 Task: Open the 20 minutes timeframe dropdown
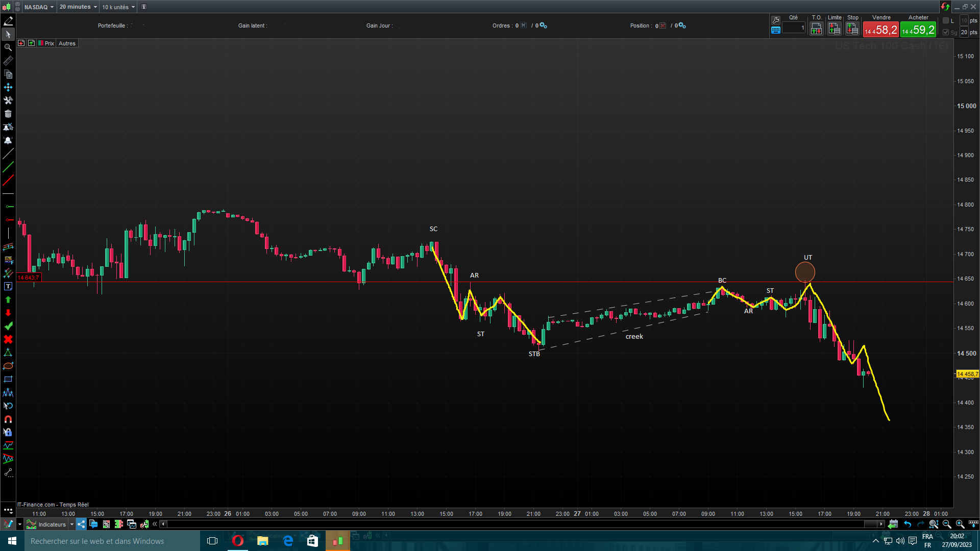(x=78, y=7)
